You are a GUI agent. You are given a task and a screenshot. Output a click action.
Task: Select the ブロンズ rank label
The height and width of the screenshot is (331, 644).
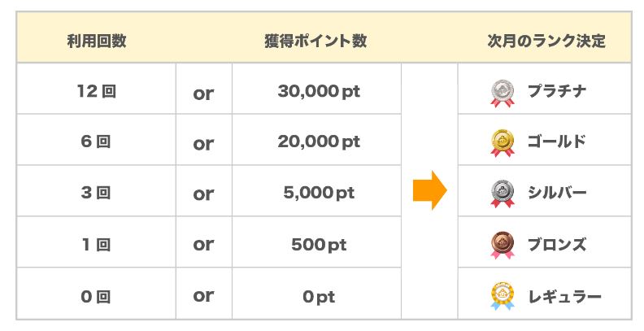pos(556,245)
